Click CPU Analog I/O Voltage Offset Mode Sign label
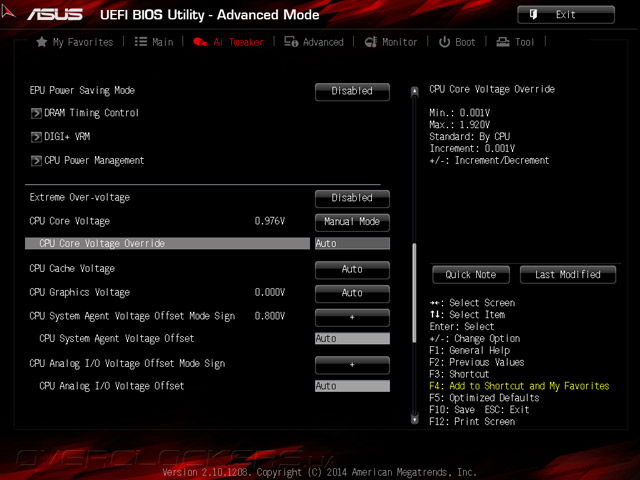This screenshot has width=640, height=480. [x=127, y=364]
